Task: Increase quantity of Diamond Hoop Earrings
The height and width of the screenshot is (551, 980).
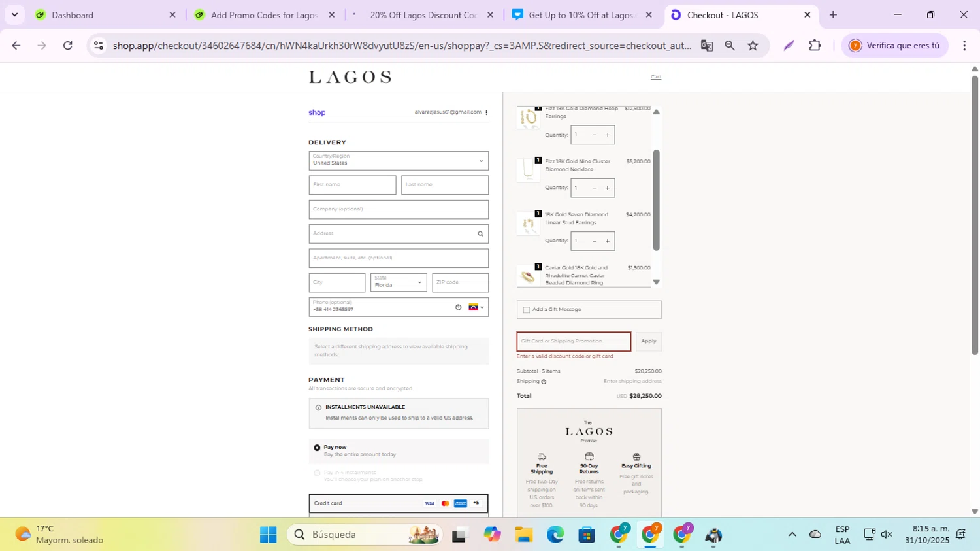Action: 608,135
